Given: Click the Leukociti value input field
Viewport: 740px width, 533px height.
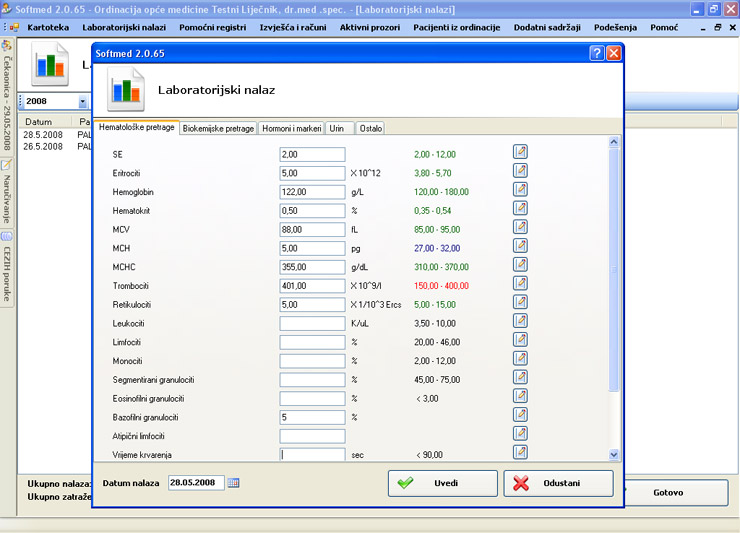Looking at the screenshot, I should 312,323.
